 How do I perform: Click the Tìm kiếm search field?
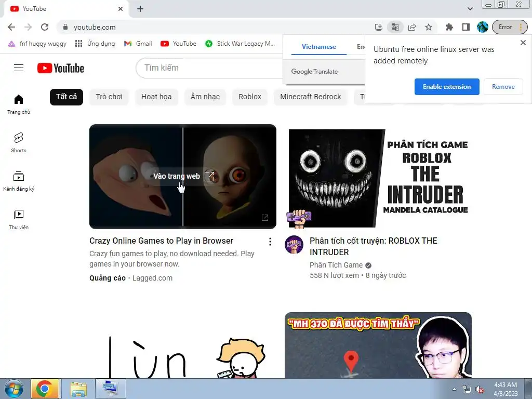[x=209, y=68]
